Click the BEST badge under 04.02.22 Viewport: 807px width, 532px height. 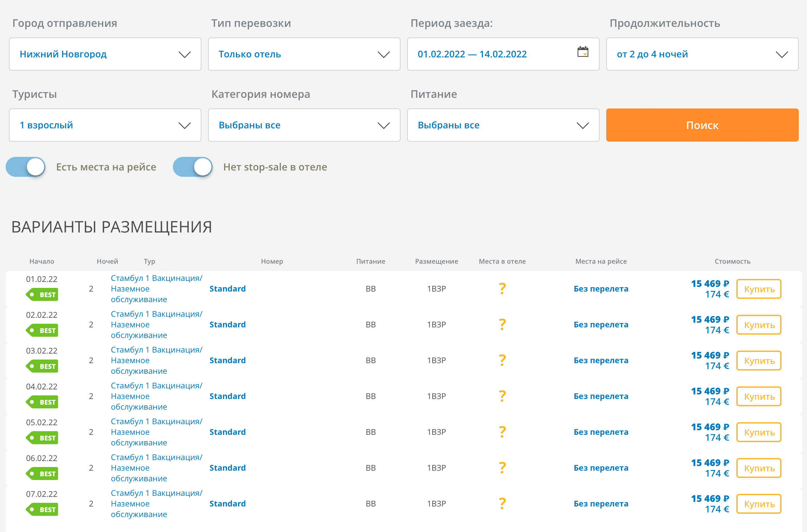(42, 402)
